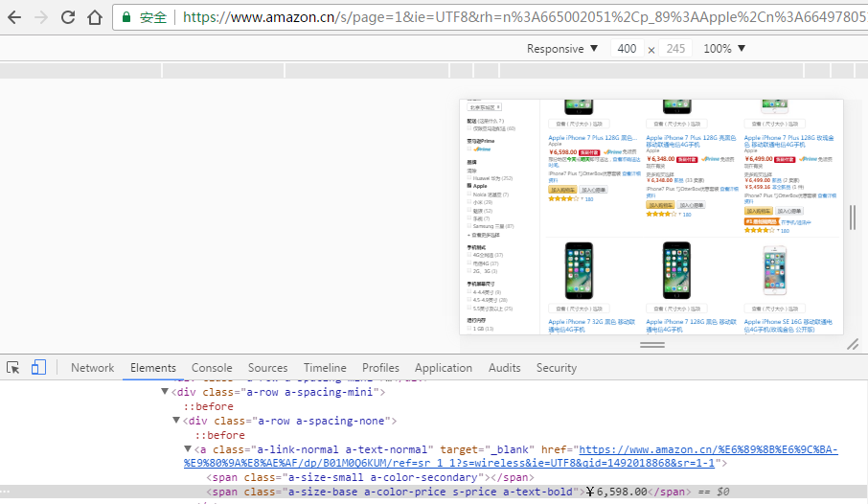
Task: Open the 100% zoom dropdown
Action: point(724,49)
